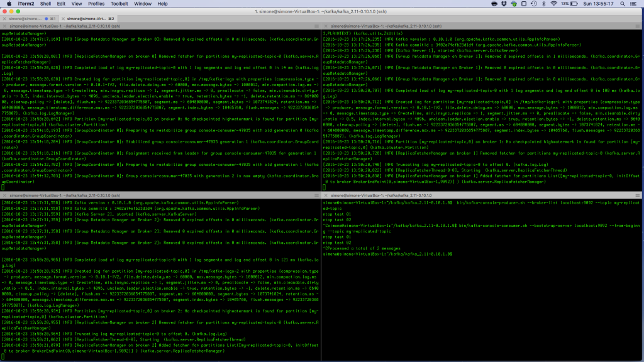Open the top-left pane's options menu icon
644x362 pixels.
click(x=316, y=26)
